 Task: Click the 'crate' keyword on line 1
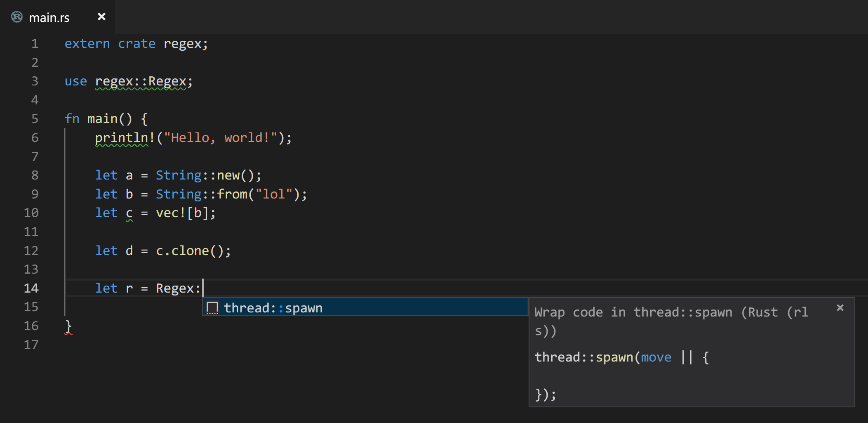tap(137, 44)
